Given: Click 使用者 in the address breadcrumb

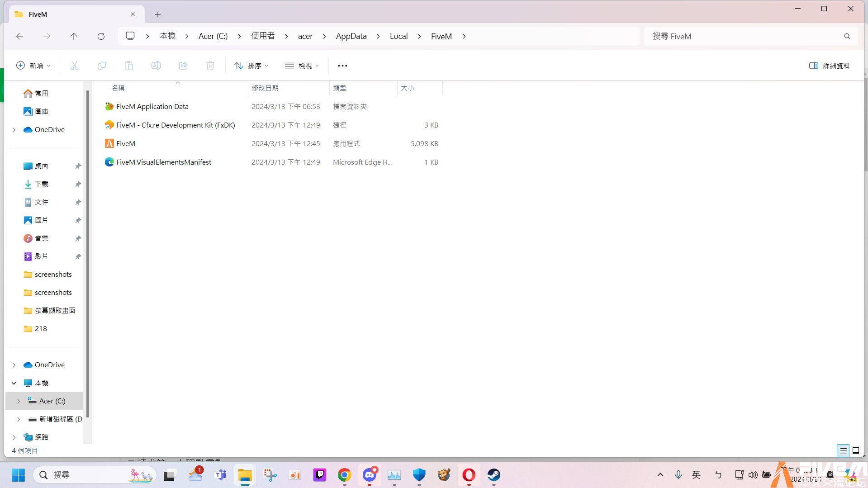Looking at the screenshot, I should (x=263, y=36).
